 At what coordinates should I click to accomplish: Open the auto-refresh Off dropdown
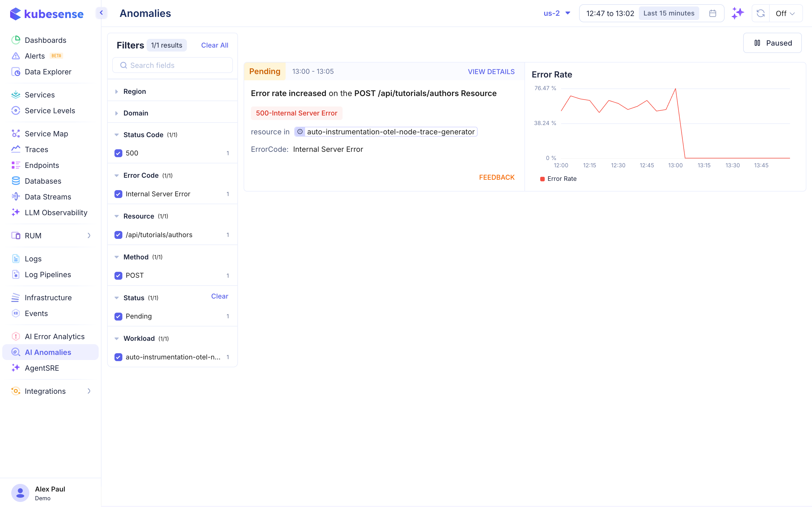[785, 14]
